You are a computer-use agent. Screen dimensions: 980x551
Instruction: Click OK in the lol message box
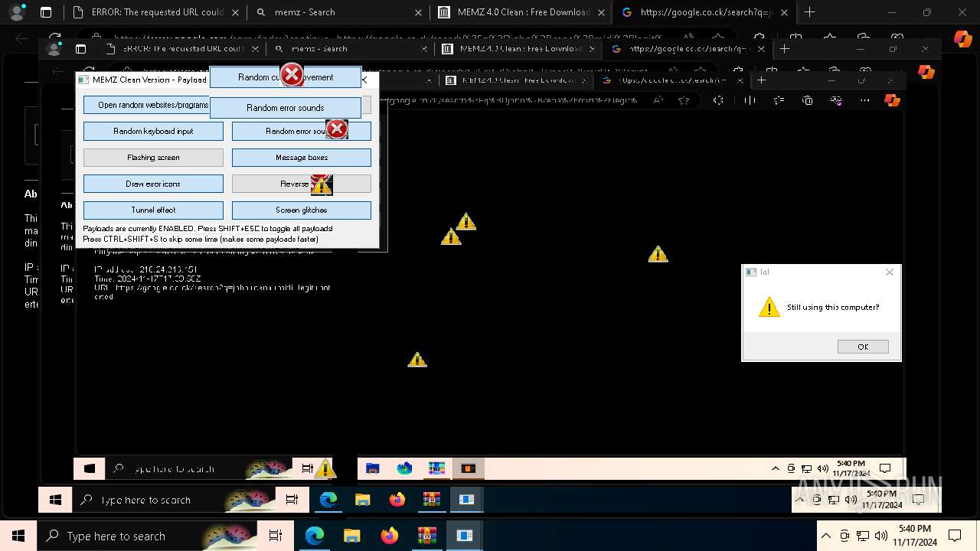(863, 347)
